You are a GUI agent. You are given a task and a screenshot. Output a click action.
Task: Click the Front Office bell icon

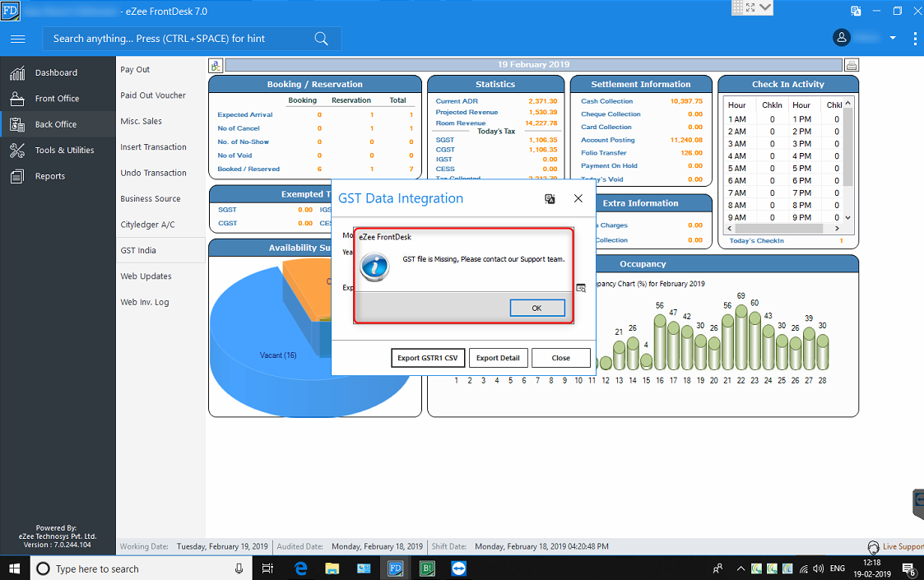[x=17, y=99]
